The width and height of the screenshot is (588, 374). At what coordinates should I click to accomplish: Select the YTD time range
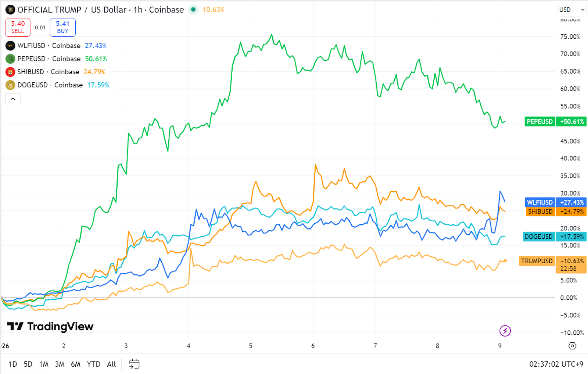tap(93, 364)
